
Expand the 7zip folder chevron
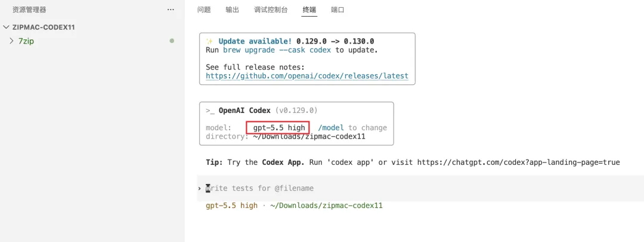click(11, 41)
